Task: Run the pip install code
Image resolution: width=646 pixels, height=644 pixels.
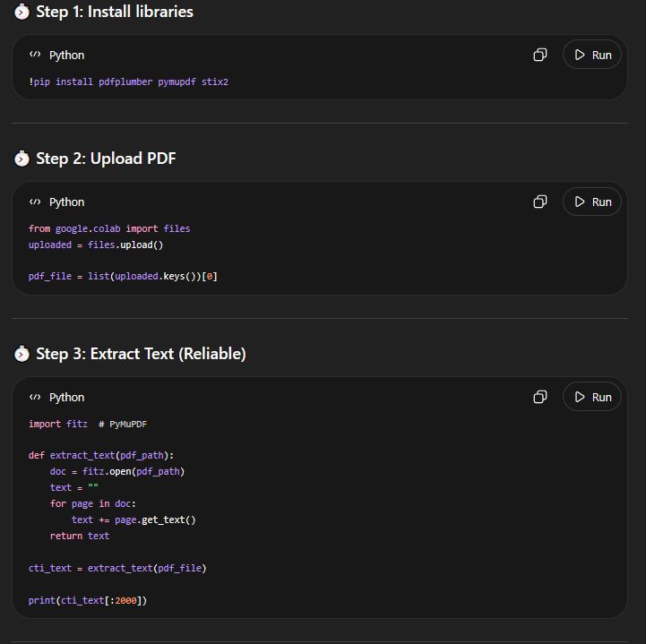Action: (592, 55)
